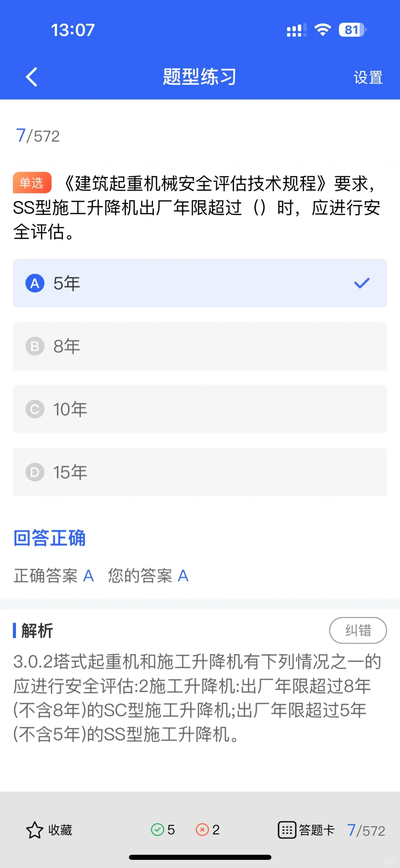This screenshot has width=400, height=868.
Task: Choose option D 15年
Action: pos(200,472)
